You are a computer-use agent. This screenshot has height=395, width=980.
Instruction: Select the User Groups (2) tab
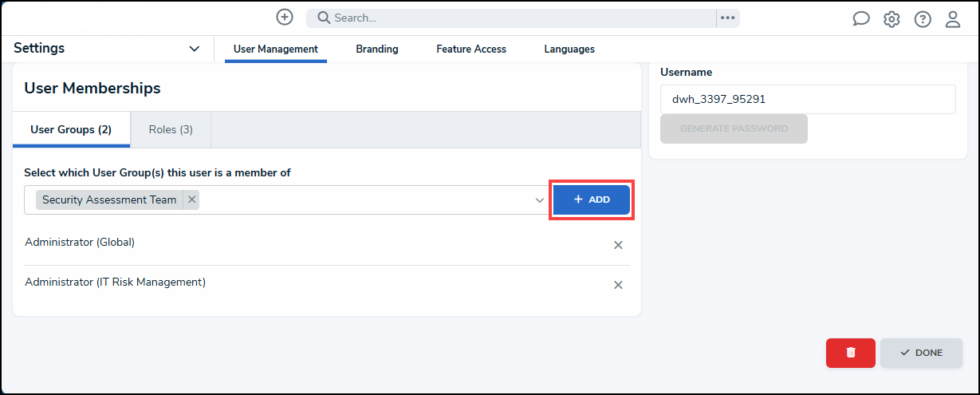71,129
